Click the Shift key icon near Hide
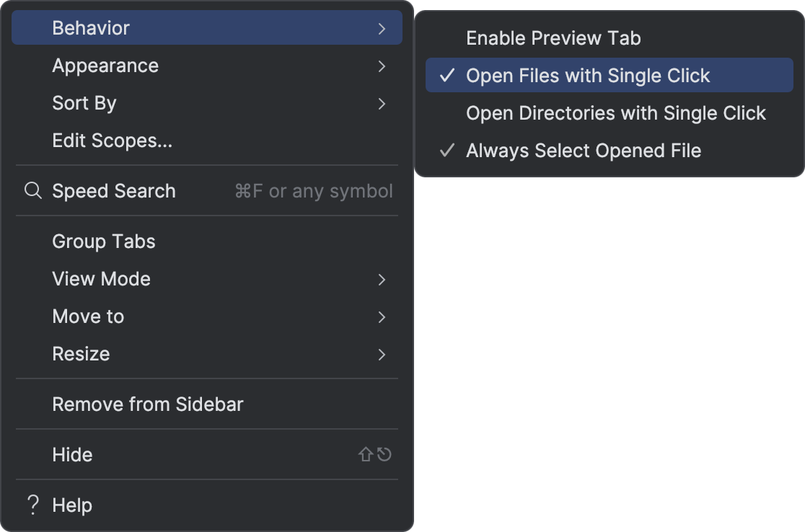Screen dimensions: 805x532 point(366,454)
